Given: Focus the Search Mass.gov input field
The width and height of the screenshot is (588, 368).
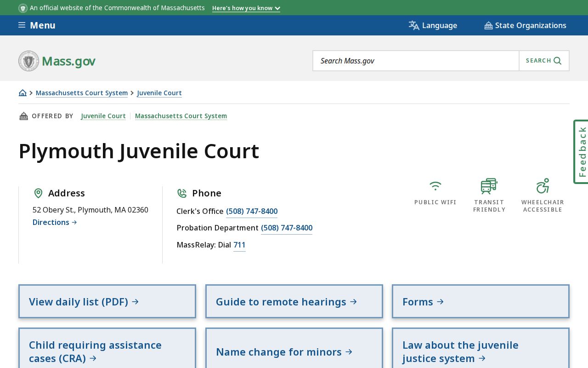Looking at the screenshot, I should 416,61.
